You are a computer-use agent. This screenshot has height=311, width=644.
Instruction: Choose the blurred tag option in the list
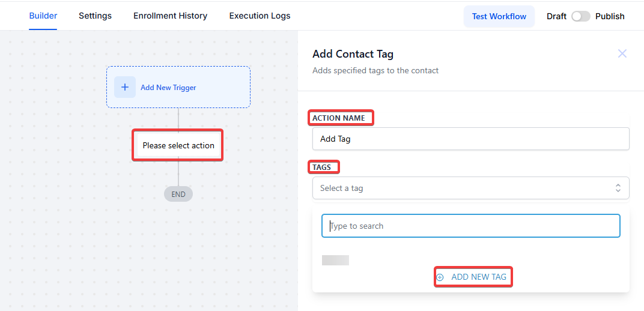click(x=335, y=260)
